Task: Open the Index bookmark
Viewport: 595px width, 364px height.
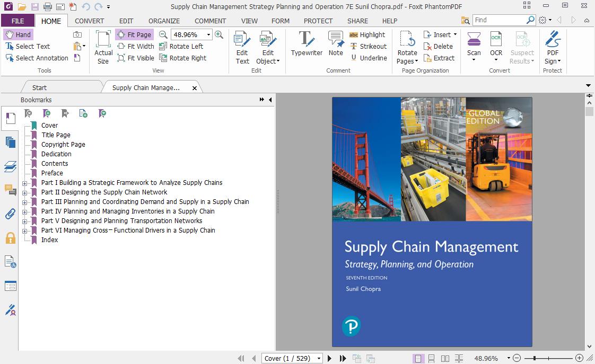Action: 50,239
